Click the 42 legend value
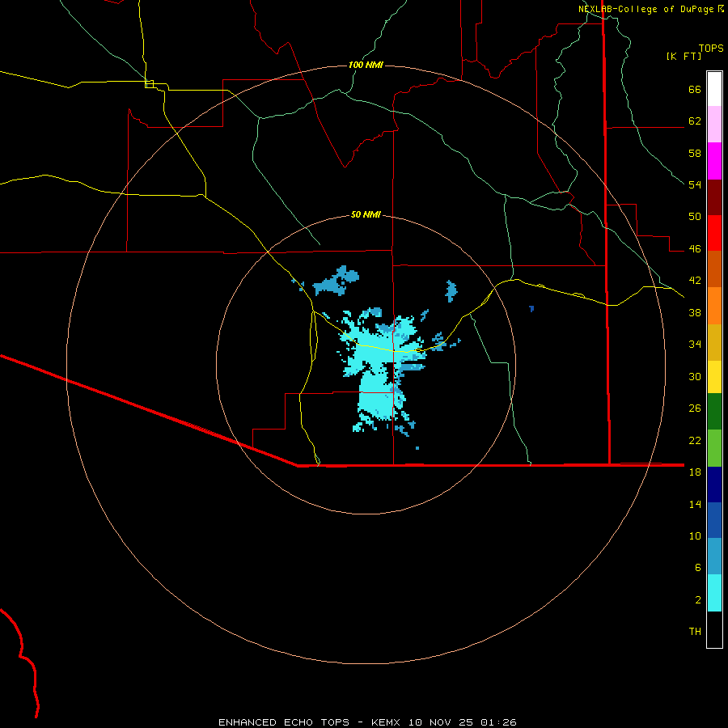 tap(695, 281)
